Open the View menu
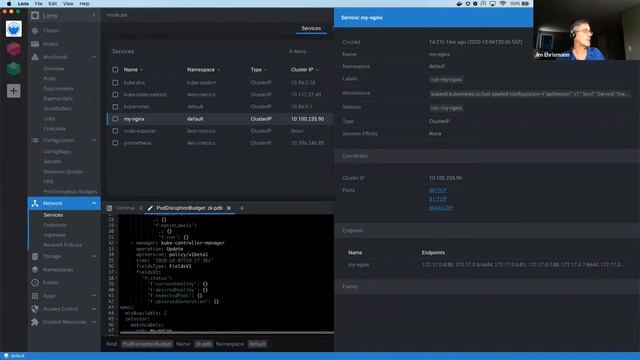This screenshot has height=360, width=640. pyautogui.click(x=68, y=4)
